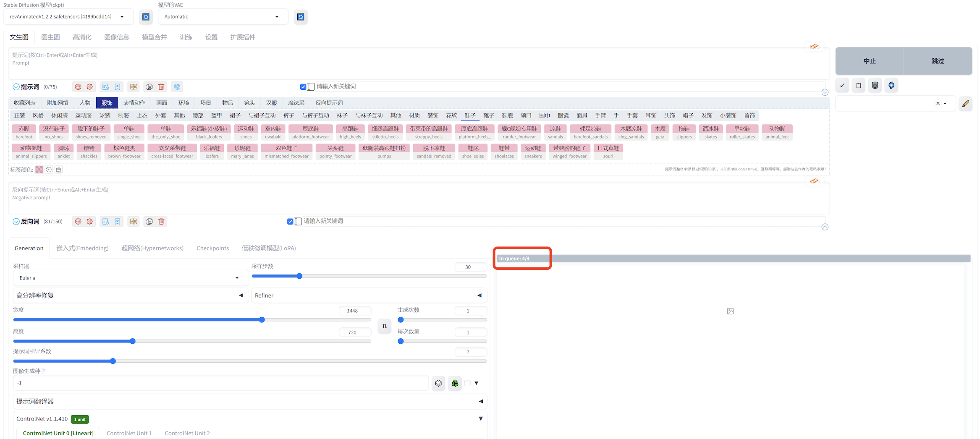Open the Euler a sampler dropdown
Viewport: 980px width, 439px height.
[x=131, y=278]
